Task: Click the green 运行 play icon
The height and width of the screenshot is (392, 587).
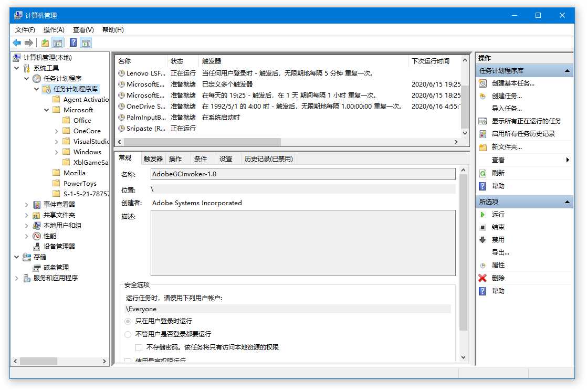Action: click(483, 215)
